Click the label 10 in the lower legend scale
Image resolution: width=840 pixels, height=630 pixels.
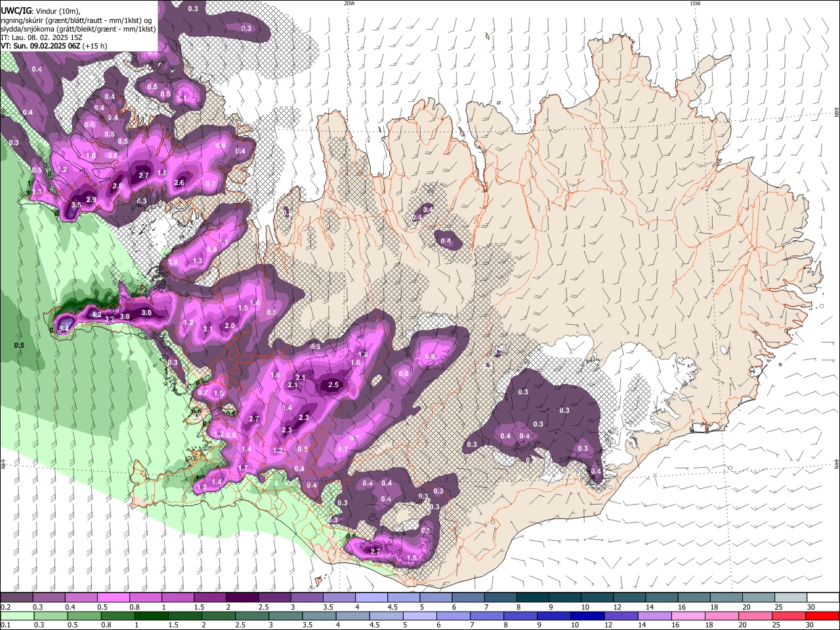575,625
